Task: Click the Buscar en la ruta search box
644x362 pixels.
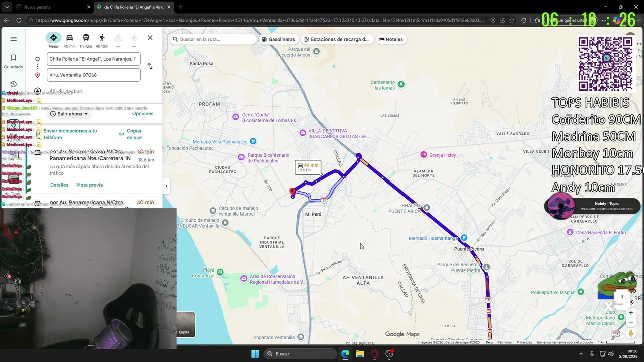Action: point(213,39)
